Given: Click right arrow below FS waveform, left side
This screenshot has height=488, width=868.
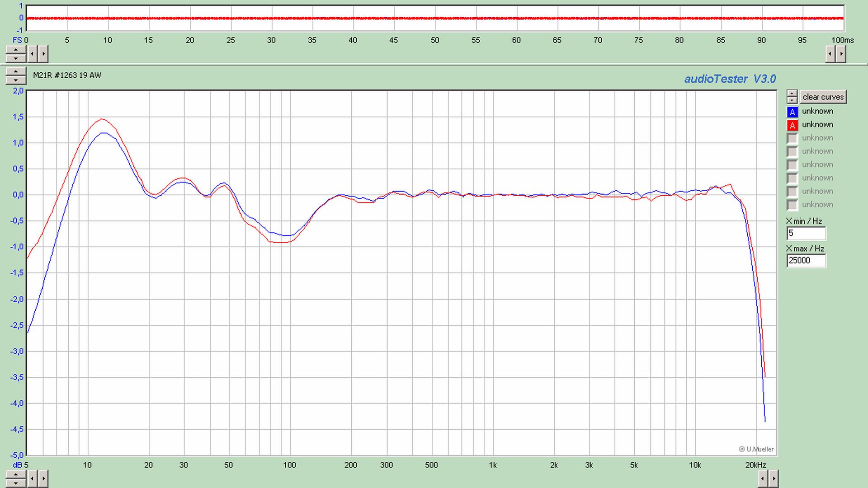Looking at the screenshot, I should click(x=43, y=54).
